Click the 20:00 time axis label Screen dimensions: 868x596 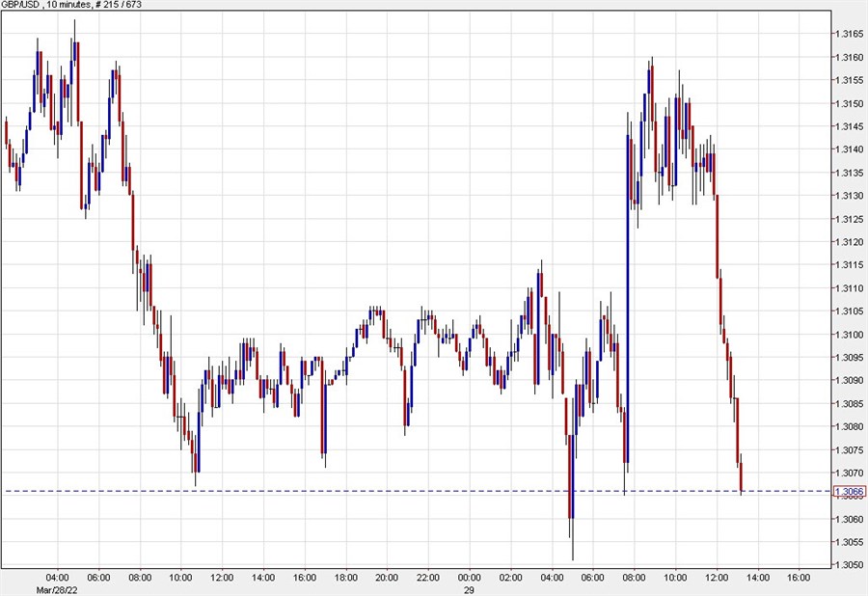pos(387,578)
